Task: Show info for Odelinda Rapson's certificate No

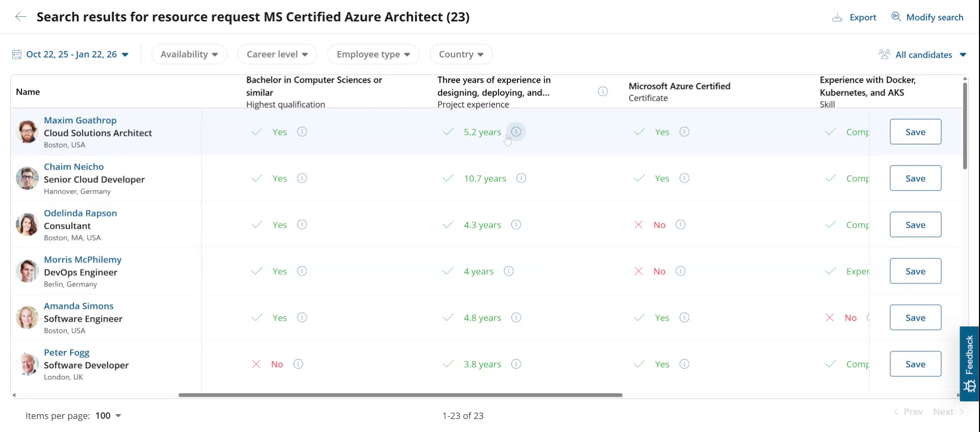Action: [680, 225]
